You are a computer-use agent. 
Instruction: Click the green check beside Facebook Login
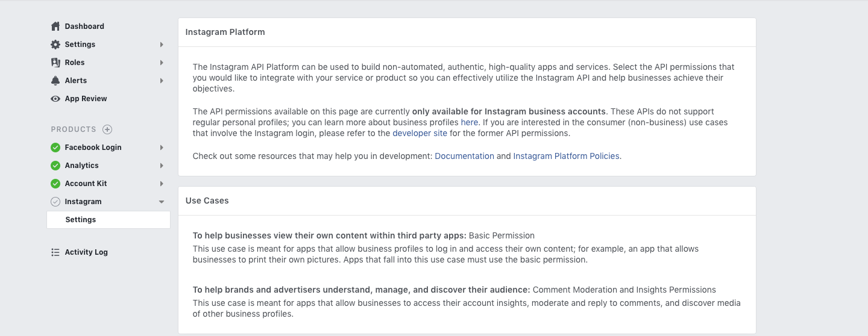point(55,148)
